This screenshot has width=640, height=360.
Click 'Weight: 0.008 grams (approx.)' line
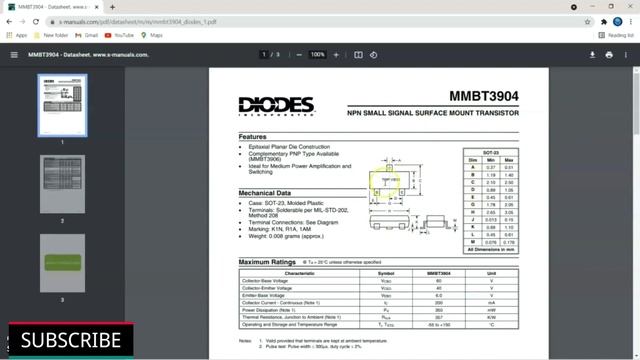[286, 236]
